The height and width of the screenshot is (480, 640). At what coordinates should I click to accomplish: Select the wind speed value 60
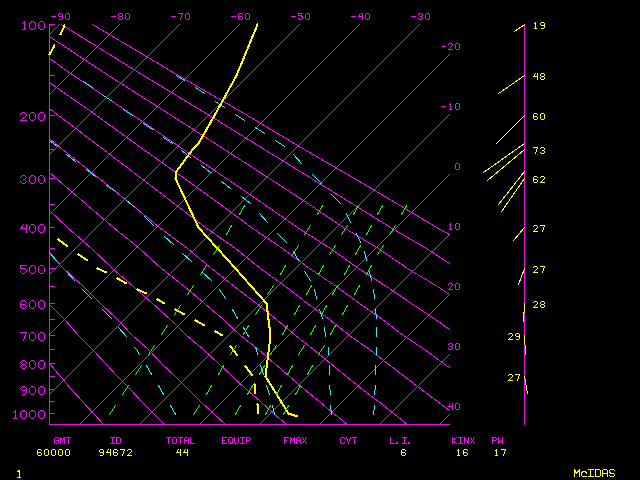coord(539,117)
